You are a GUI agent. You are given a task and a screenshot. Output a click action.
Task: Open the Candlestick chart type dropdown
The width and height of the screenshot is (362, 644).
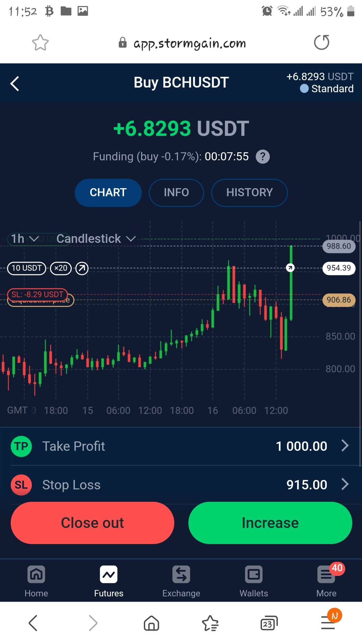click(96, 239)
